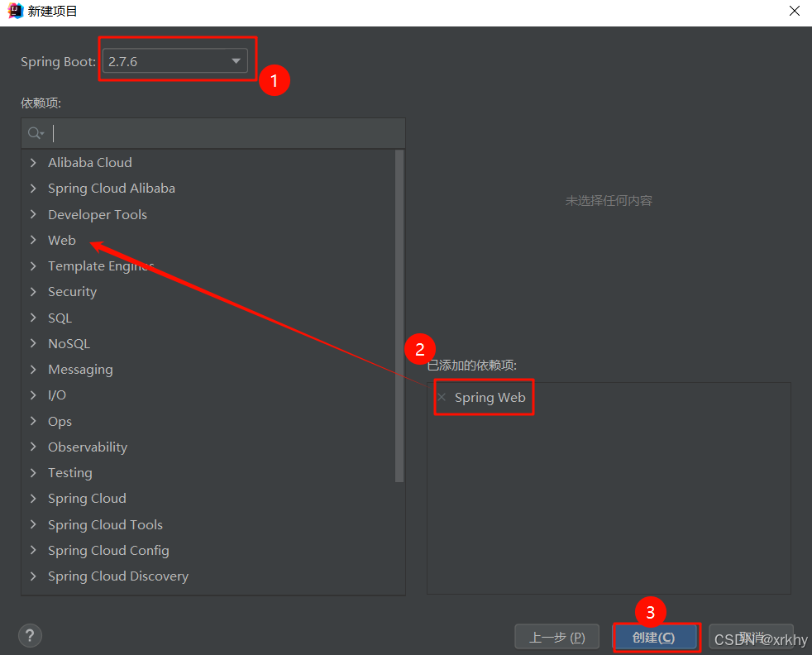Expand the Developer Tools category
The width and height of the screenshot is (812, 655).
33,214
